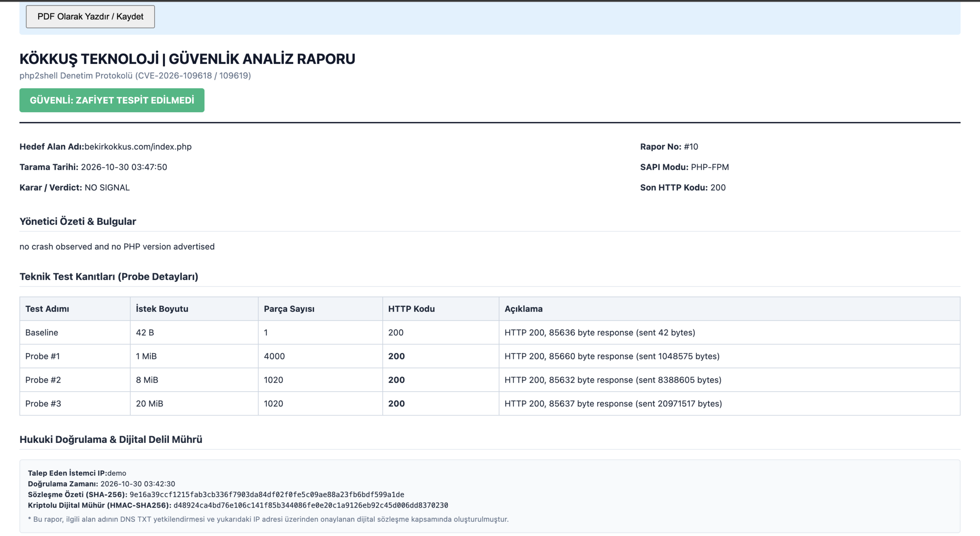The image size is (980, 536).
Task: Click the SHA-256 hash starting 9e16a39c
Action: tap(267, 495)
